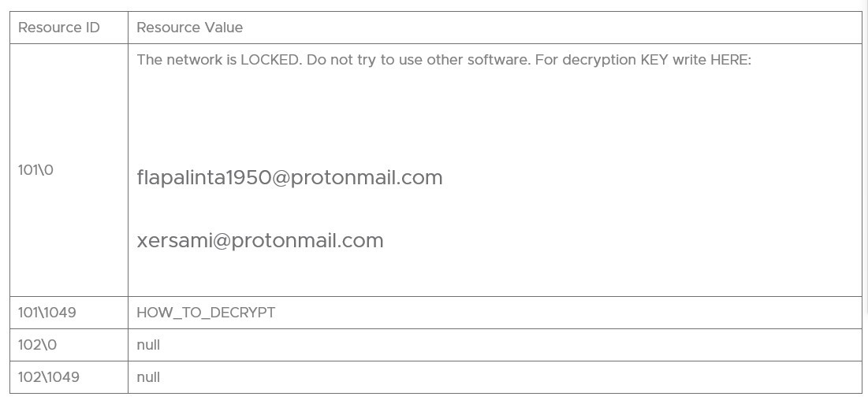The width and height of the screenshot is (868, 404).
Task: Click the word HERE: ending the message
Action: coord(731,60)
